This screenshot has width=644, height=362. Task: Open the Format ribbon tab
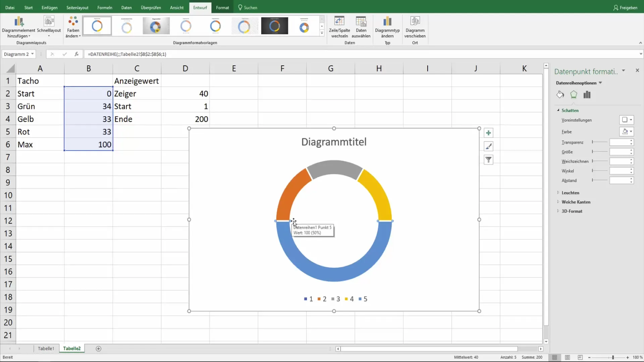click(222, 7)
